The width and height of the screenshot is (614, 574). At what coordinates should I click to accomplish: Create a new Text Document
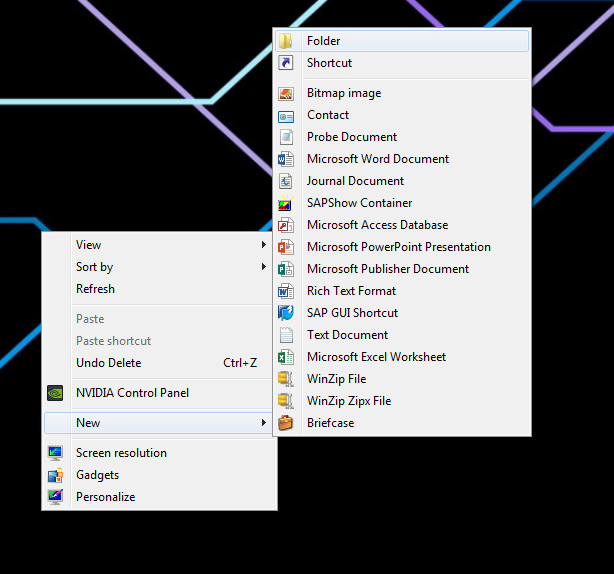[x=402, y=335]
